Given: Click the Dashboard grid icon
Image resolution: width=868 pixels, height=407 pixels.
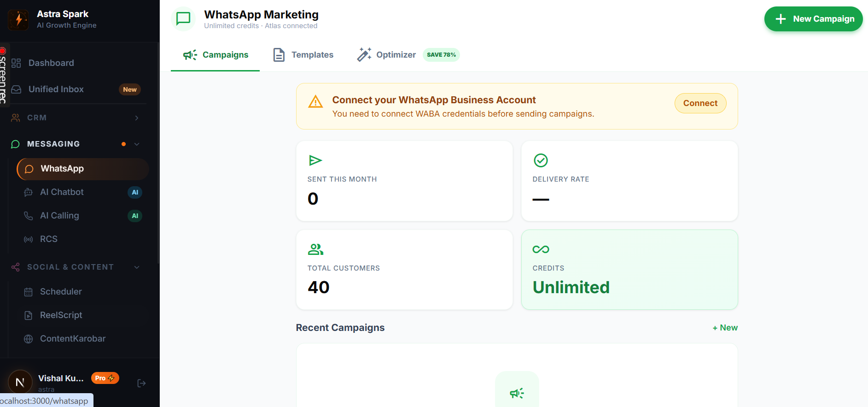Looking at the screenshot, I should (x=16, y=63).
